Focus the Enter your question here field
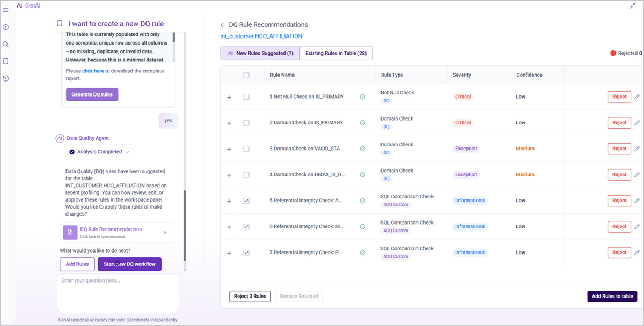644x326 pixels. point(119,293)
